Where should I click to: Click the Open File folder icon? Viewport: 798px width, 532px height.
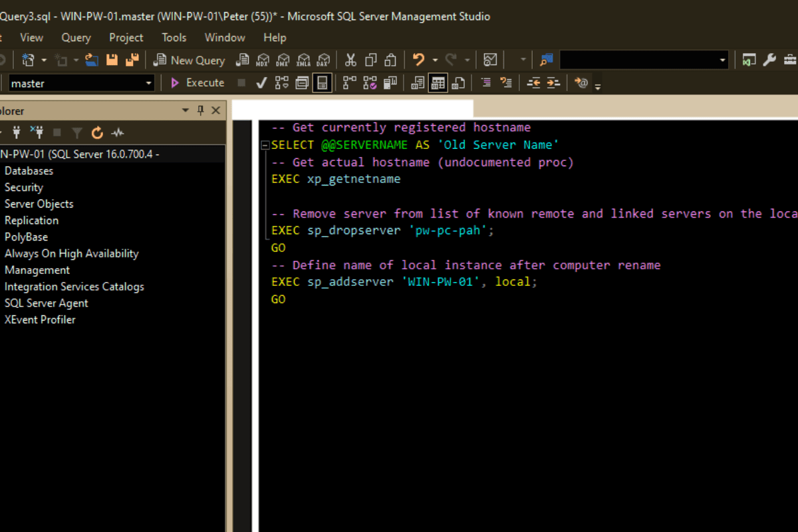(92, 60)
